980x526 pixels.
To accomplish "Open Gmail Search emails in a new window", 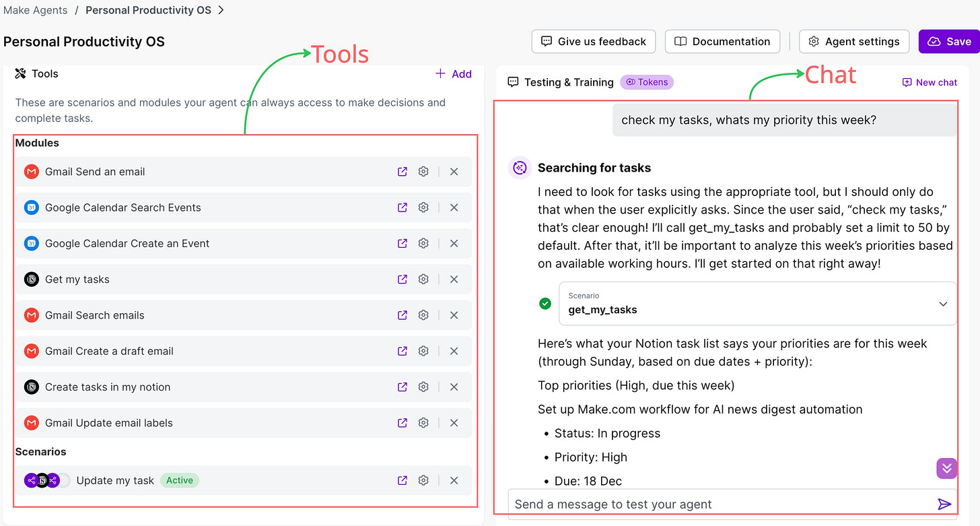I will point(402,315).
